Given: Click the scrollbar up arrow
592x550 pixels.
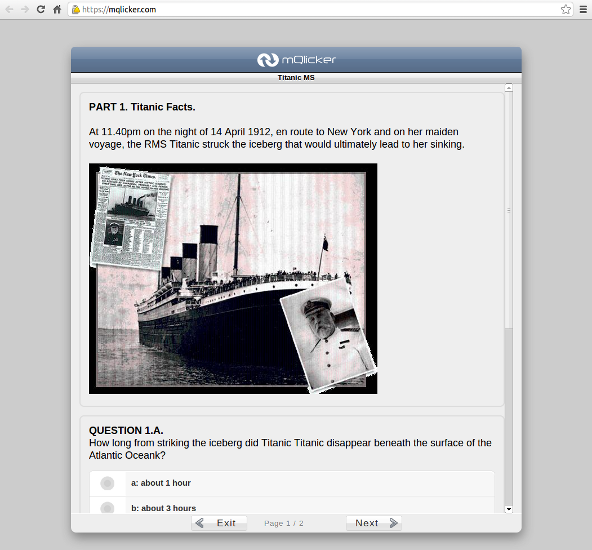Looking at the screenshot, I should [509, 88].
